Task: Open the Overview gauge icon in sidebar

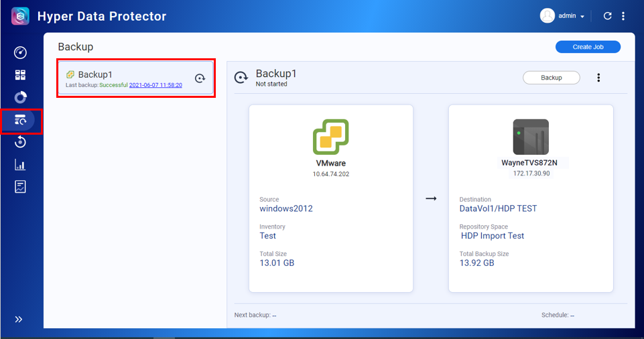Action: click(20, 53)
